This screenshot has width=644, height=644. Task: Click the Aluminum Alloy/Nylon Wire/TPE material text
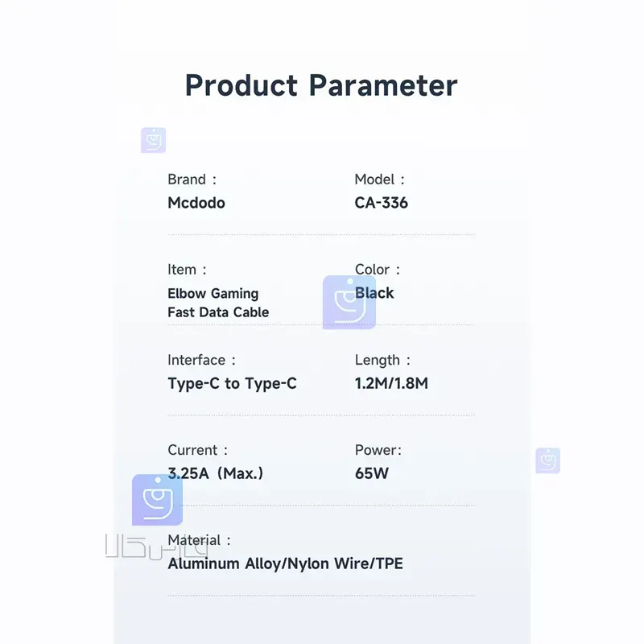pos(286,563)
